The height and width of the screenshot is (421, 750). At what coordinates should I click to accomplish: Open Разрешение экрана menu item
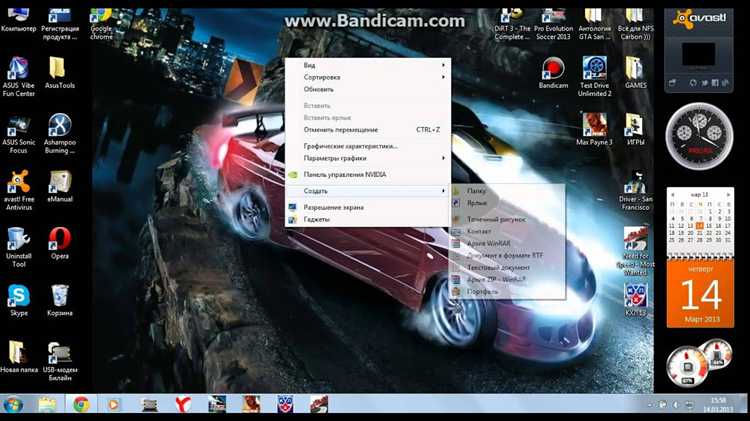368,207
